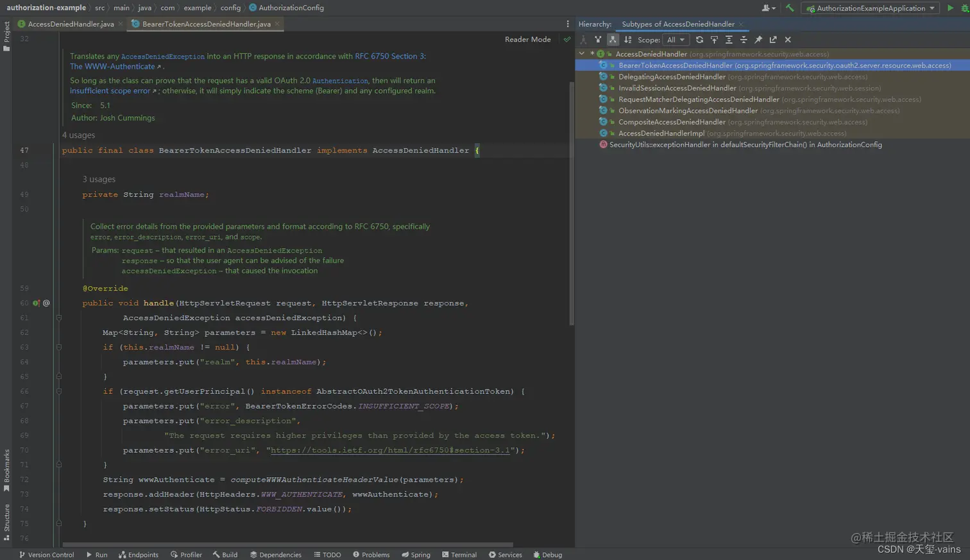Open Version Control tool window
The height and width of the screenshot is (560, 970).
(46, 555)
